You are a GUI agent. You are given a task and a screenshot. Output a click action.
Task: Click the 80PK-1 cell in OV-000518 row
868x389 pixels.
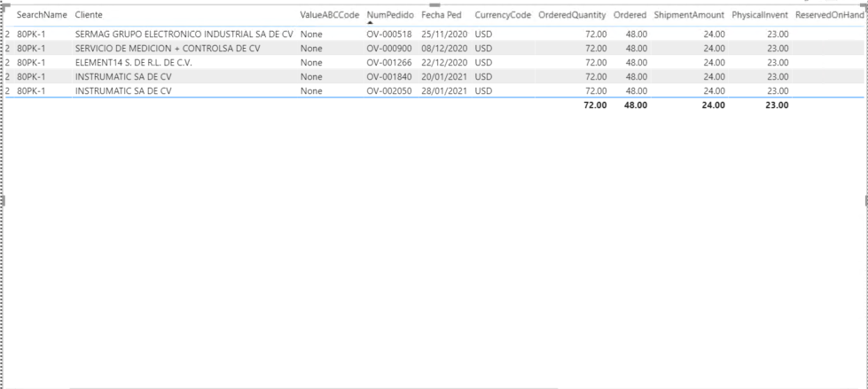click(31, 35)
